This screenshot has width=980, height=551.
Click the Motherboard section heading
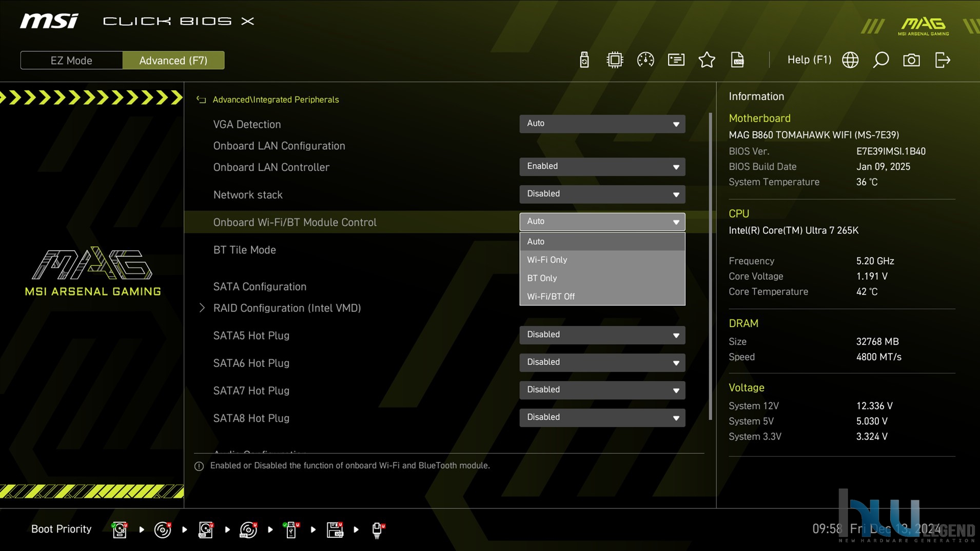(x=759, y=118)
